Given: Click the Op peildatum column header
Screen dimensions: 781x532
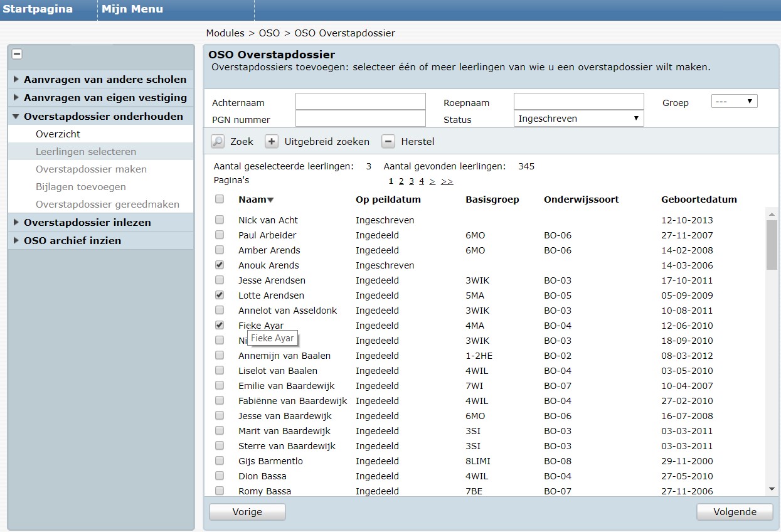Looking at the screenshot, I should [388, 199].
